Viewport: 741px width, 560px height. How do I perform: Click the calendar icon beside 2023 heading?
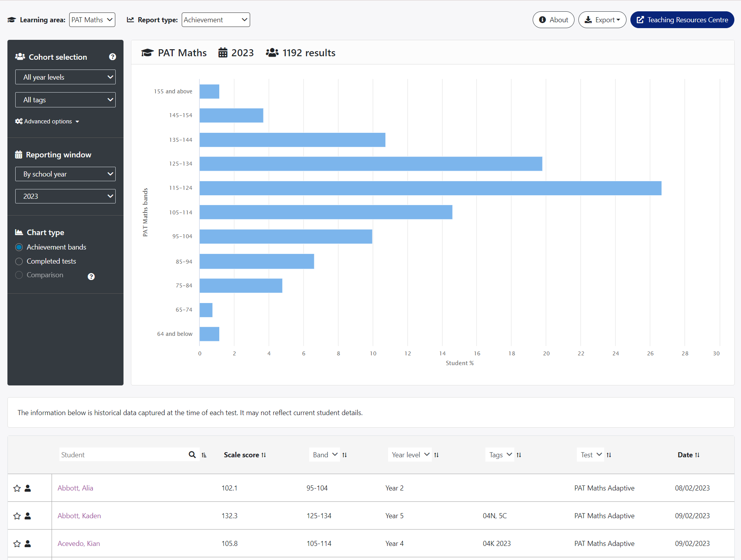pos(223,52)
